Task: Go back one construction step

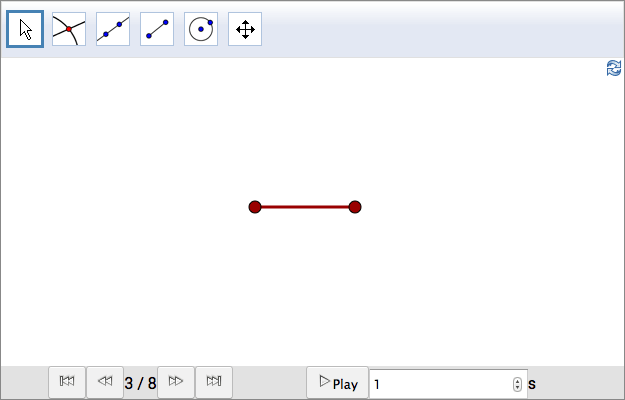Action: click(x=105, y=382)
